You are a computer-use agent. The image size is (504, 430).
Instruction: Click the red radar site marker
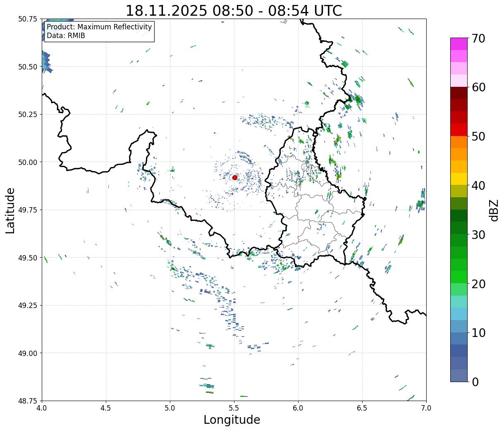pyautogui.click(x=234, y=177)
